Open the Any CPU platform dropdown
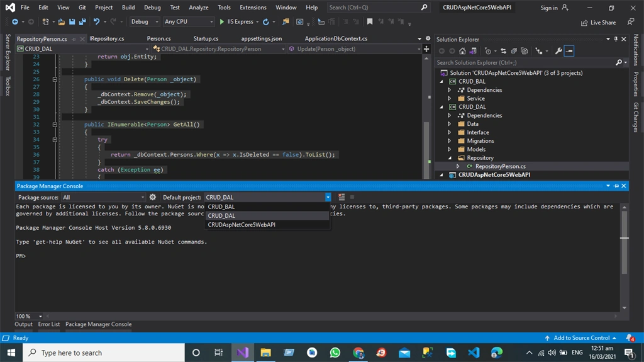This screenshot has height=362, width=644. [x=189, y=22]
